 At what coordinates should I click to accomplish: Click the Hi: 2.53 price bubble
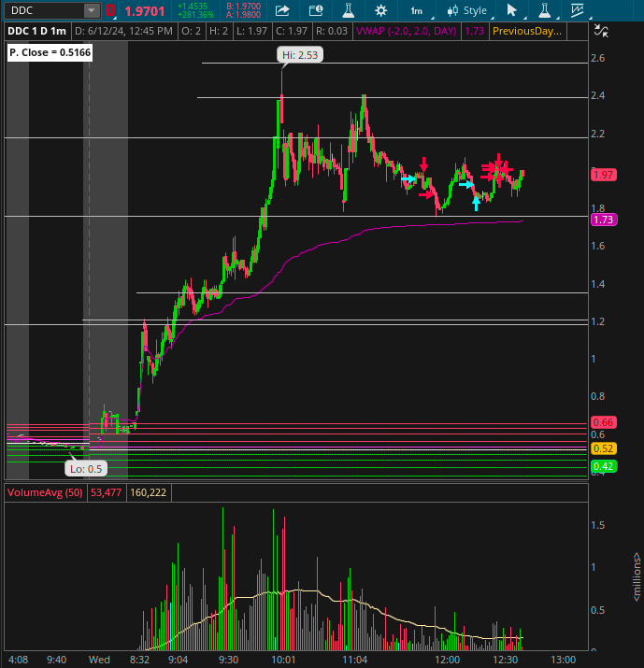click(300, 55)
